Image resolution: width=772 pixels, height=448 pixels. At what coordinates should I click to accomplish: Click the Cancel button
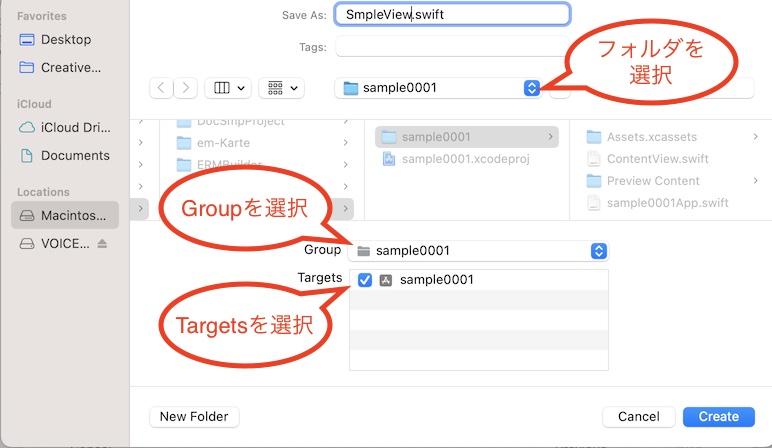(x=638, y=416)
